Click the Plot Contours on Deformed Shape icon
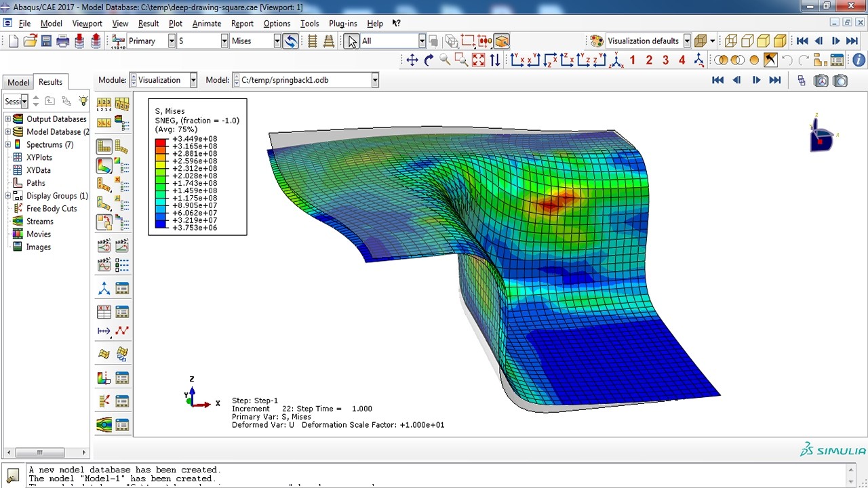This screenshot has width=868, height=488. [x=104, y=165]
